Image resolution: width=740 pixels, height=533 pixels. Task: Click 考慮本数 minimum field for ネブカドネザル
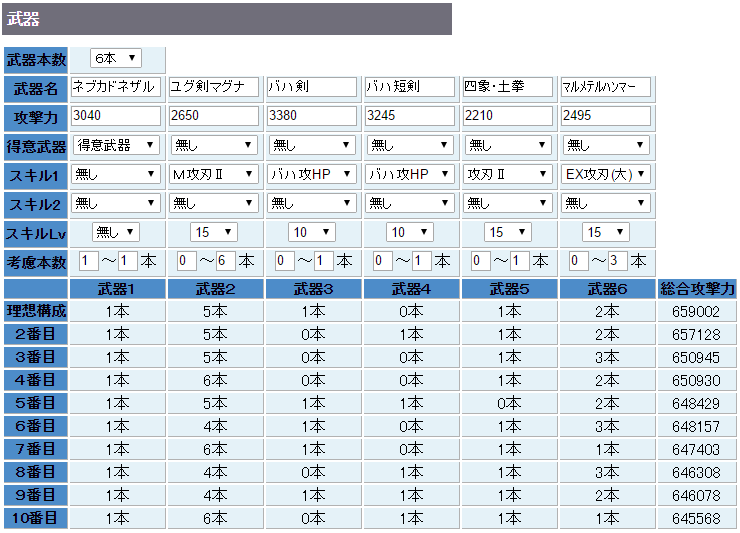tap(89, 261)
